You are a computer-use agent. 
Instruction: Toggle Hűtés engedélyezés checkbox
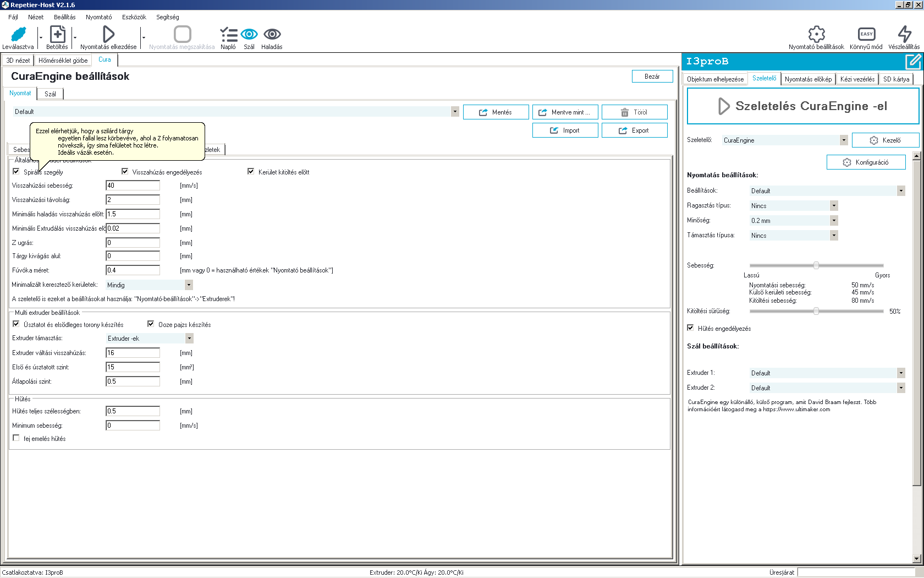click(x=690, y=328)
